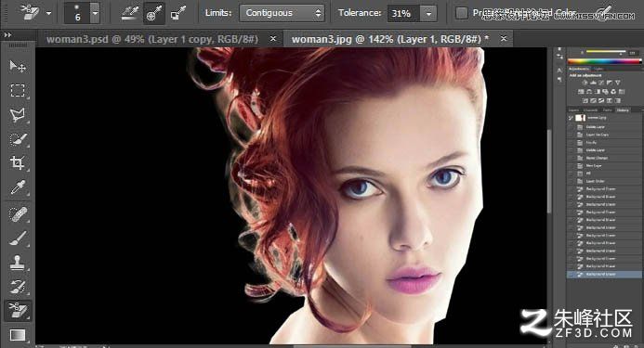Select the Layer Order history state
This screenshot has height=348, width=644.
604,181
